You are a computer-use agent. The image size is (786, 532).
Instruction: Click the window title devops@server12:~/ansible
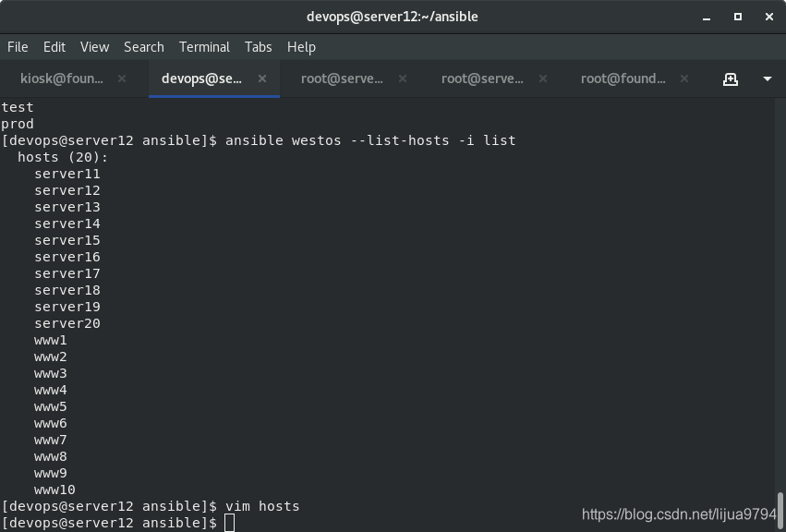point(393,17)
